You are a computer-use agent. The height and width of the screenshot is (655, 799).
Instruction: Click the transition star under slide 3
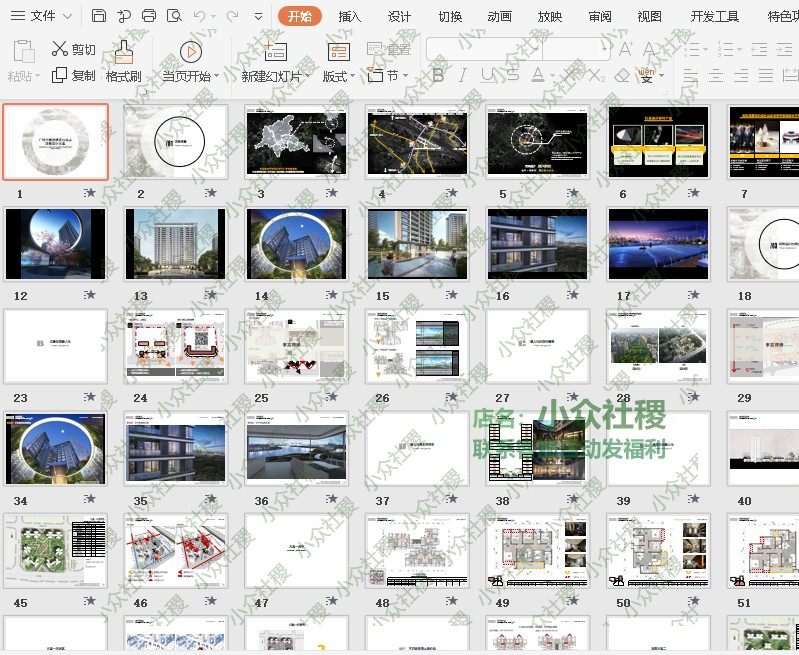tap(332, 193)
